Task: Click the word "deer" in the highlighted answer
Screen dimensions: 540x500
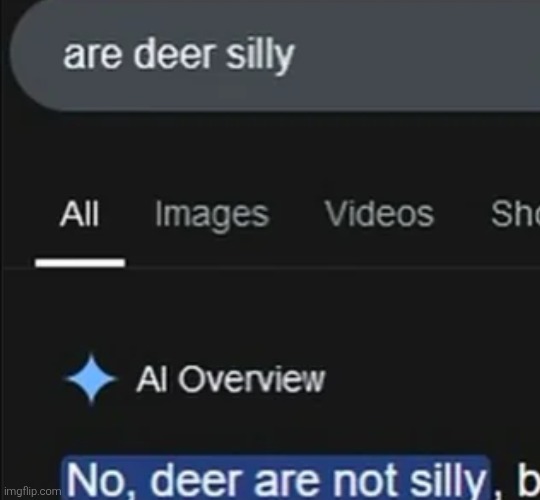Action: tap(196, 480)
